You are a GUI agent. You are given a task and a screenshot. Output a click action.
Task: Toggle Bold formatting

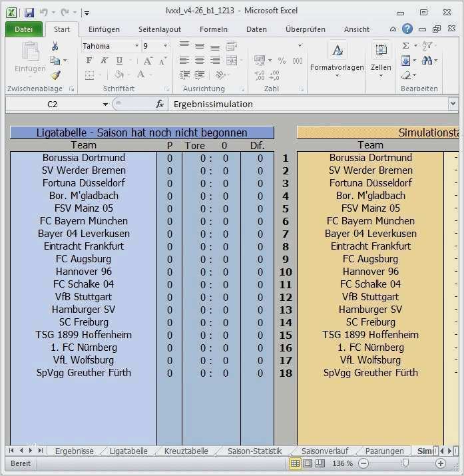point(89,61)
